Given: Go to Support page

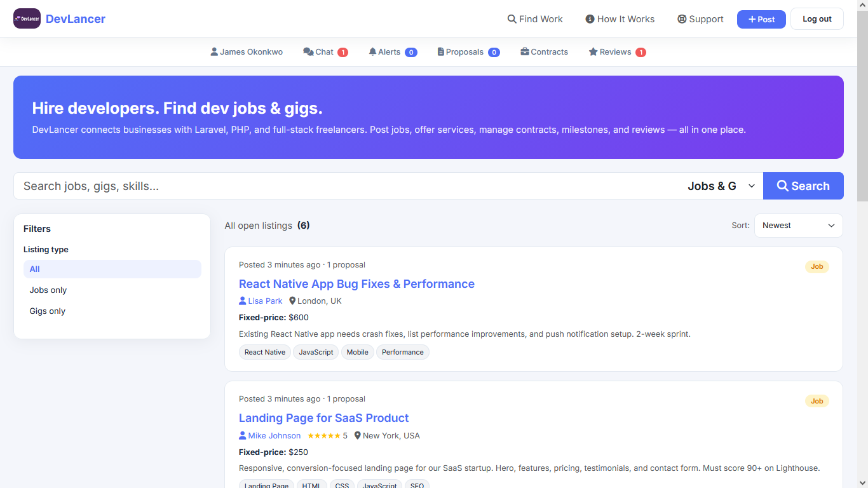Looking at the screenshot, I should (700, 19).
